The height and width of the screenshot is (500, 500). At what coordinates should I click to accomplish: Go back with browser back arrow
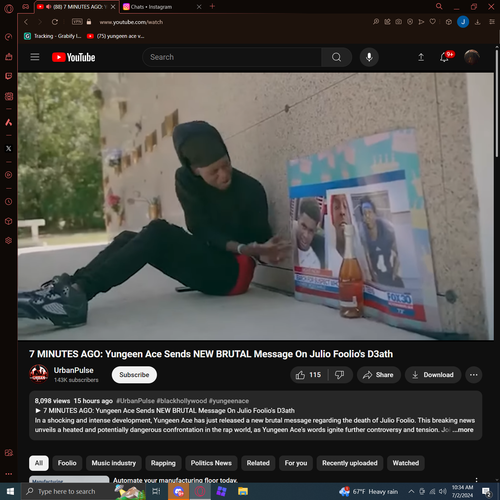26,22
